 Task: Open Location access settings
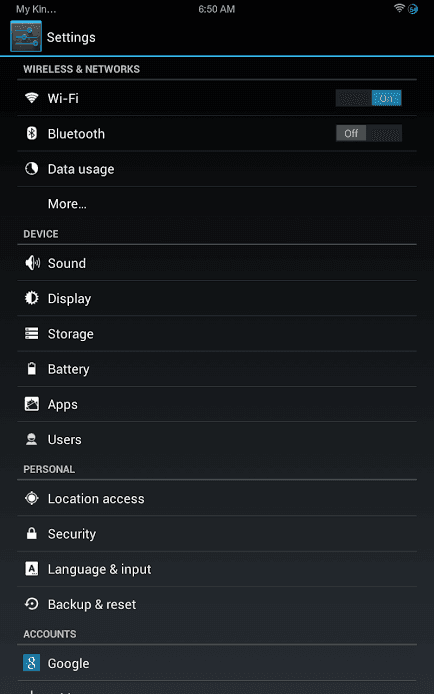pyautogui.click(x=217, y=498)
